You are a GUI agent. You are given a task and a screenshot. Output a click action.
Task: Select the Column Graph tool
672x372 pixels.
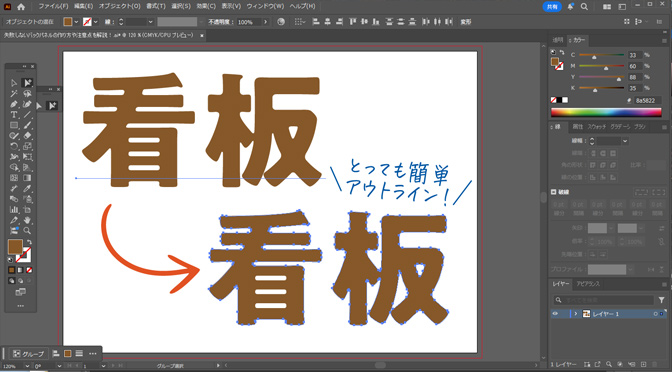tap(14, 210)
